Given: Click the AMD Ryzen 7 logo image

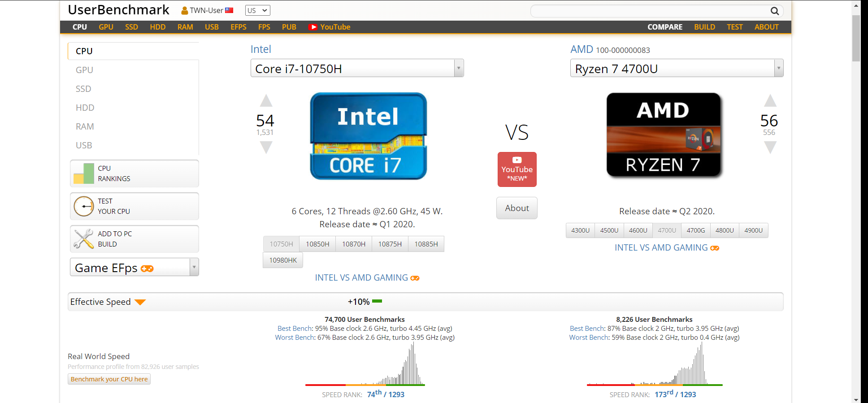Looking at the screenshot, I should 664,135.
